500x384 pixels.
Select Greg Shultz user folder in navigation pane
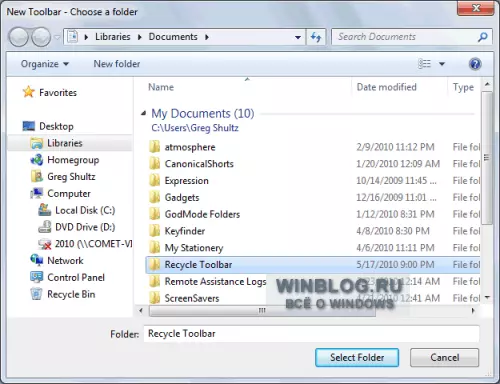pos(63,176)
